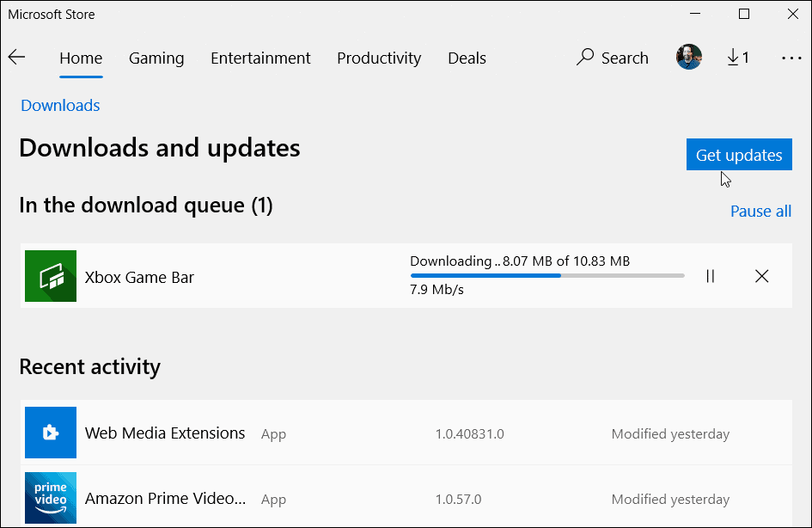The width and height of the screenshot is (812, 528).
Task: Go back with the back arrow
Action: tap(16, 57)
